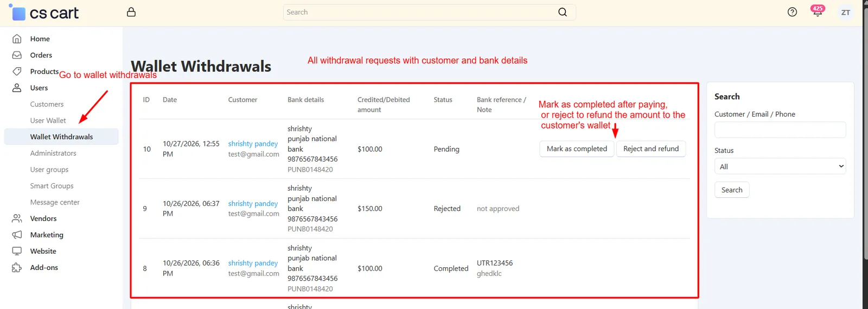The image size is (868, 309).
Task: Open notifications bell with 425 badge
Action: (x=818, y=11)
